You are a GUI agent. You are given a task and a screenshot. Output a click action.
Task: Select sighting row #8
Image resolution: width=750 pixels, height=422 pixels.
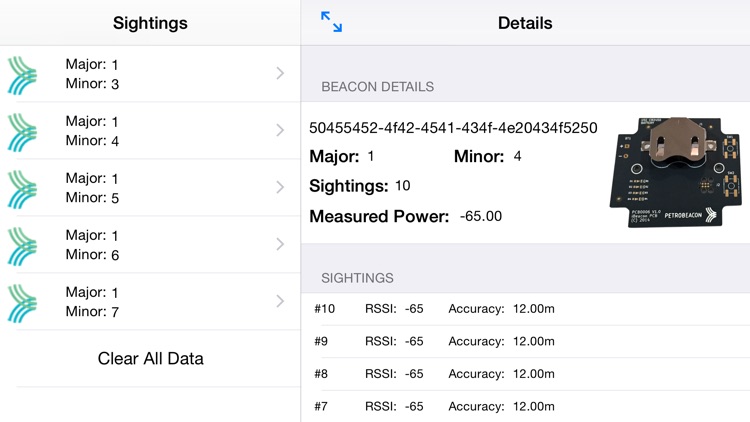[525, 374]
